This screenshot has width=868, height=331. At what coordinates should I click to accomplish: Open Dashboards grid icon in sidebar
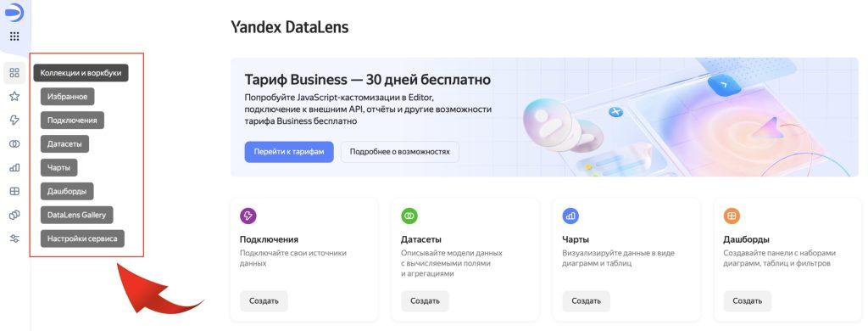[15, 191]
